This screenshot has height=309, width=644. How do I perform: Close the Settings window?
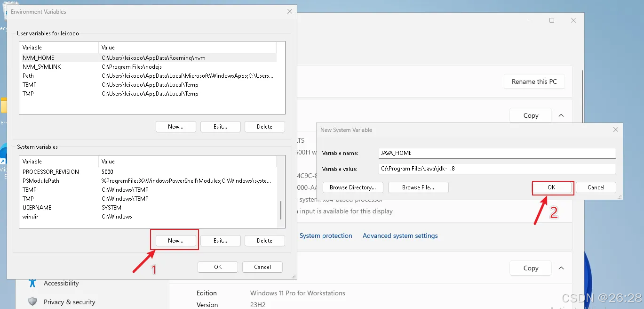click(x=573, y=20)
